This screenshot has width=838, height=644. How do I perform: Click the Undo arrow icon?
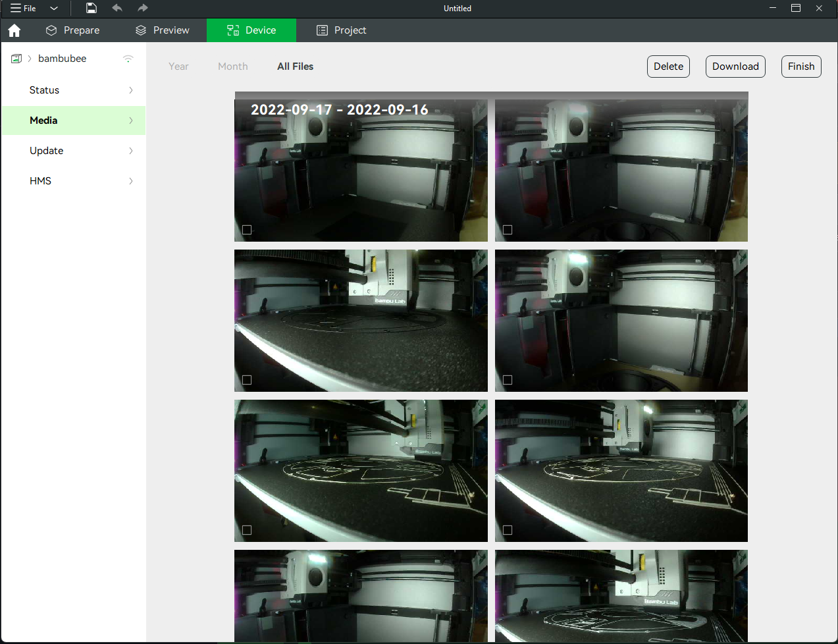click(117, 8)
